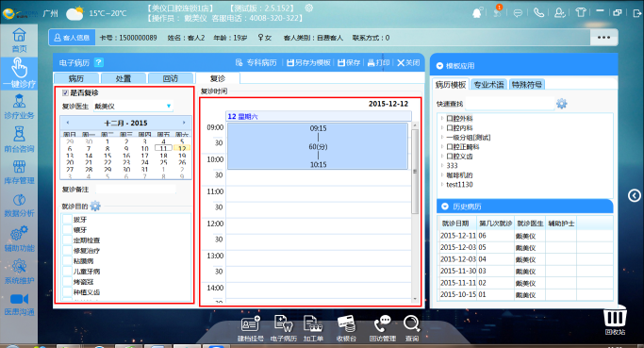Click the 保存 save button
Image resolution: width=644 pixels, height=348 pixels.
[349, 62]
